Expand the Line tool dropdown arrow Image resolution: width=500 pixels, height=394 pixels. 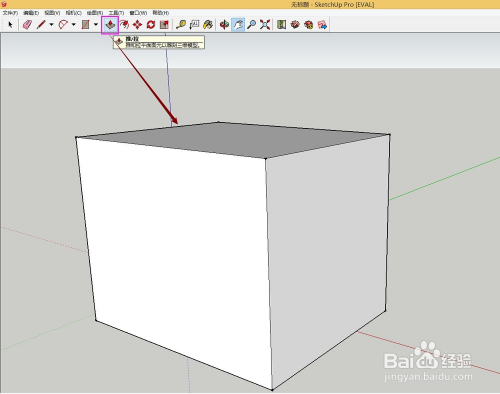click(x=51, y=25)
